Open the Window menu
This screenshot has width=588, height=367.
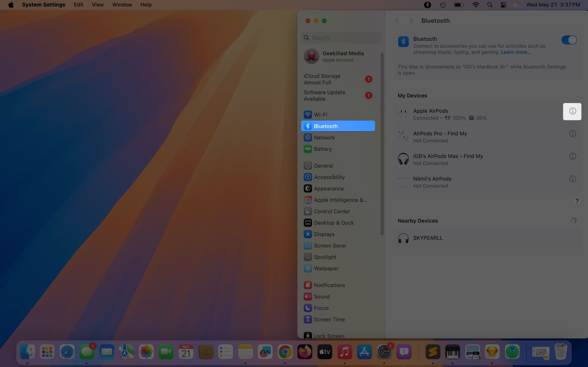pyautogui.click(x=122, y=5)
